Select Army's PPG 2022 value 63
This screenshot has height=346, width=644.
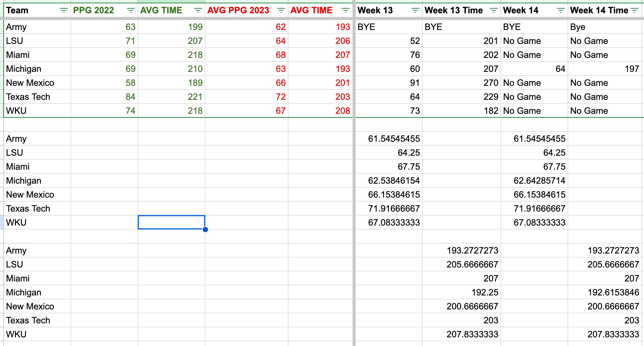(x=104, y=27)
